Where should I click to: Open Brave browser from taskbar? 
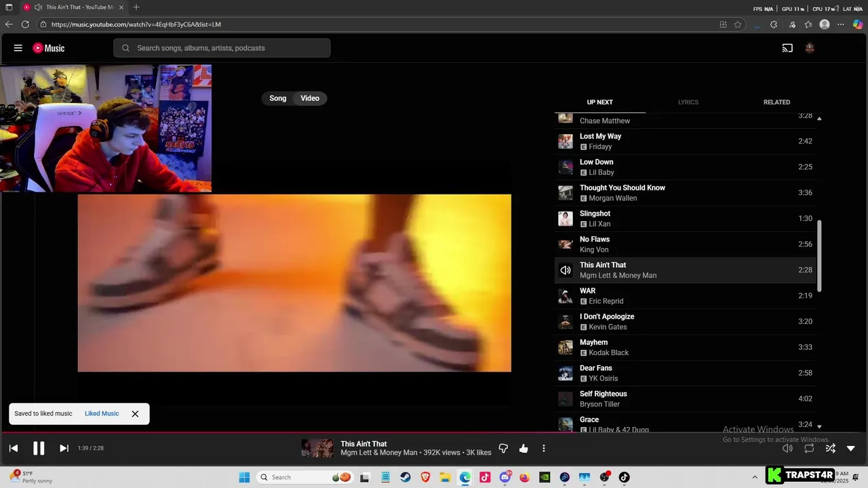425,477
